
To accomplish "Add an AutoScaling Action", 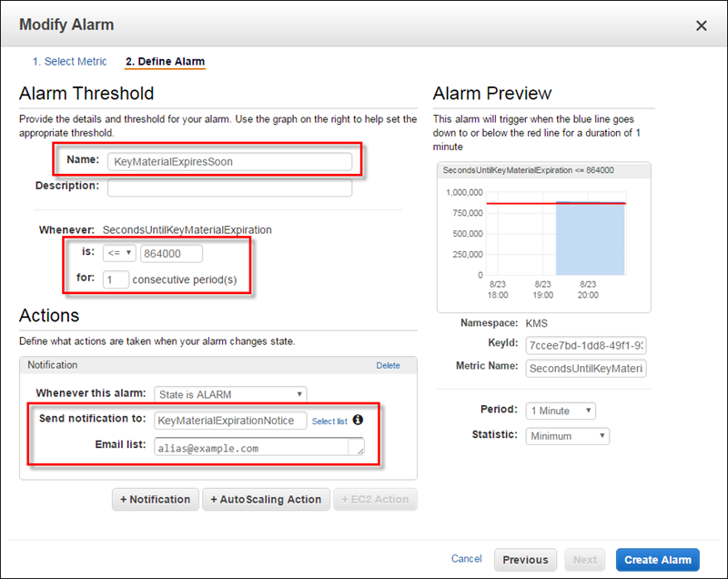I will tap(265, 499).
